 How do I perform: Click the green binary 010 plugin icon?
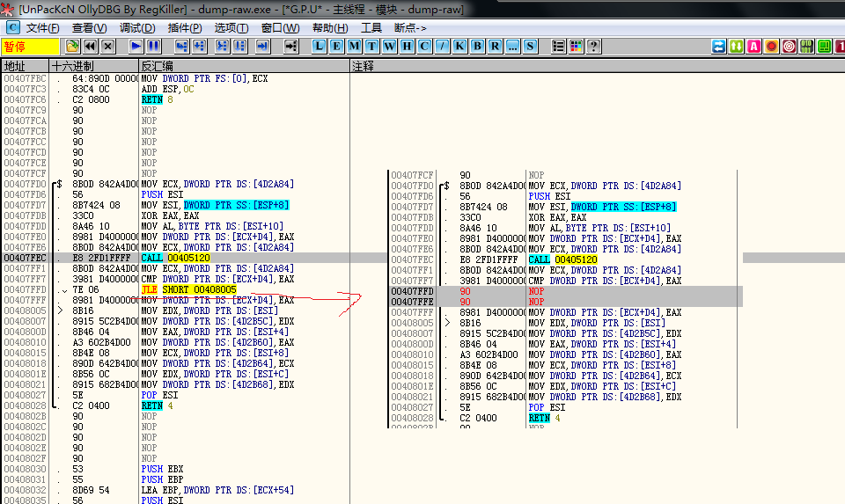click(x=807, y=47)
